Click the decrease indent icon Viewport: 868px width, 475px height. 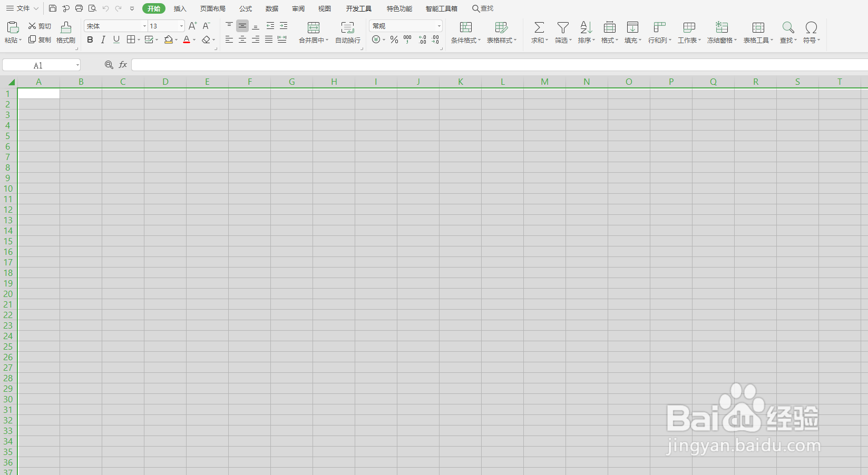270,26
